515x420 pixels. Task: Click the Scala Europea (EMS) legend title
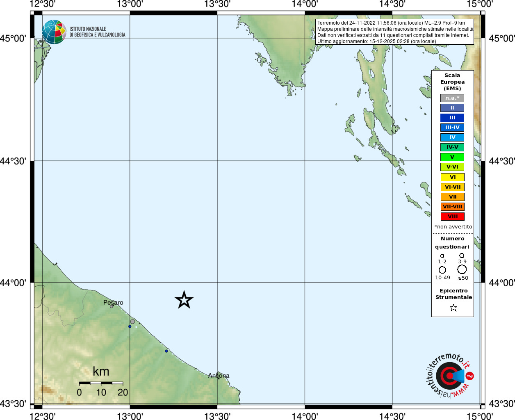click(452, 82)
